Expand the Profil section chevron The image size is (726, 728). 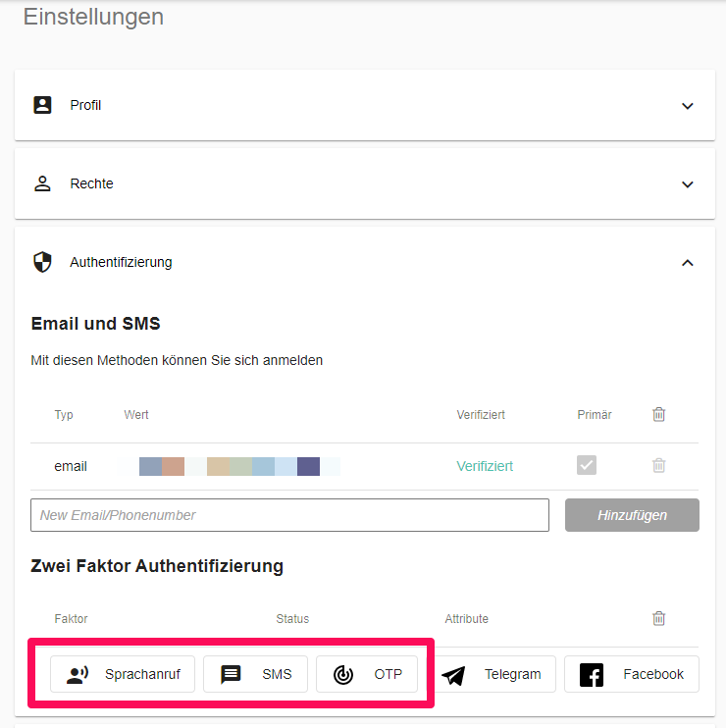pyautogui.click(x=688, y=106)
